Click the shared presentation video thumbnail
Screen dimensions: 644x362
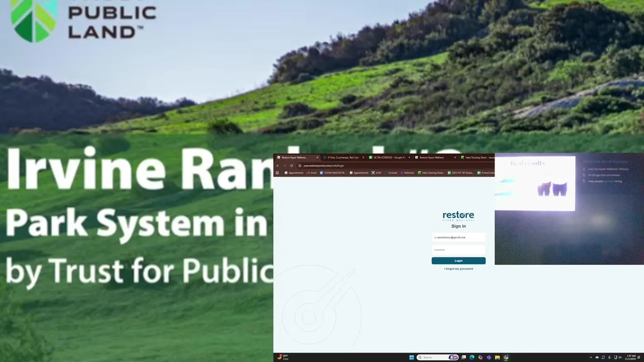[x=569, y=209]
